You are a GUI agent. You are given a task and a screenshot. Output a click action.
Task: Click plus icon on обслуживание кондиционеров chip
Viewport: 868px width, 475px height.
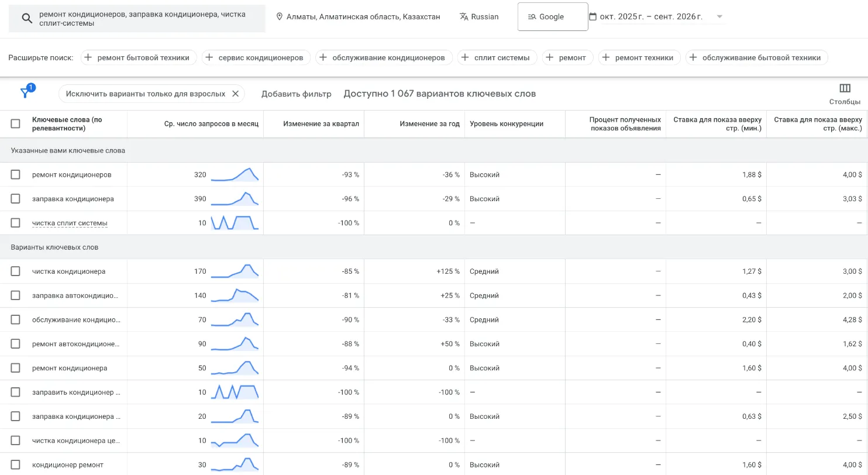(323, 57)
